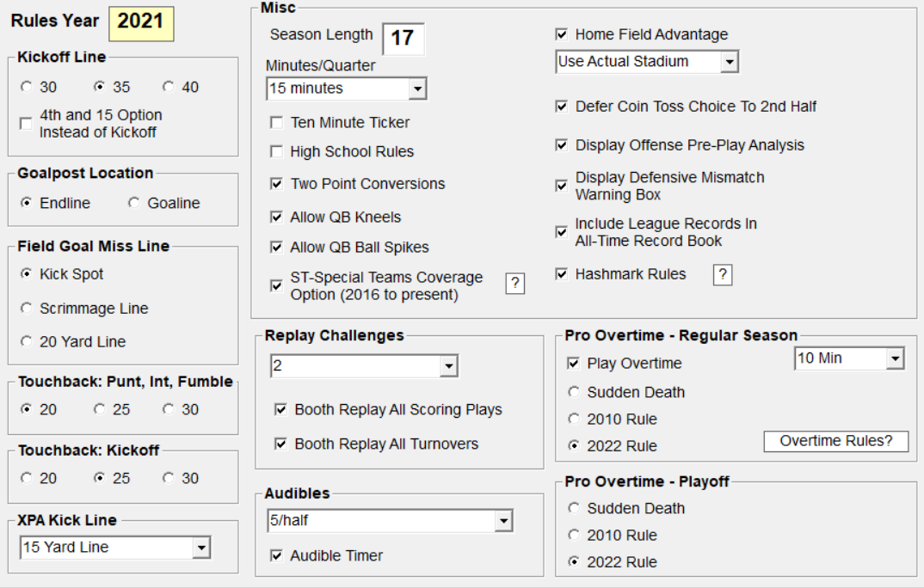This screenshot has height=588, width=924.
Task: Enable 4th and 15 Option checkbox
Action: (x=26, y=124)
